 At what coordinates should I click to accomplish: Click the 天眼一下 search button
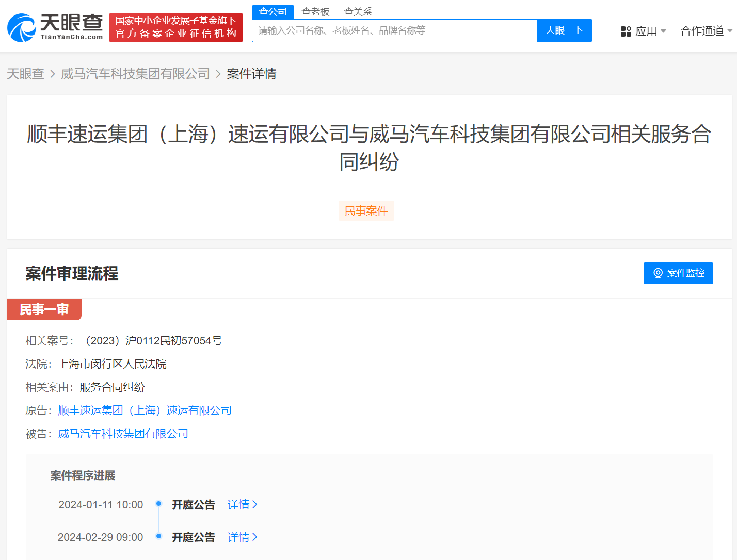point(565,30)
